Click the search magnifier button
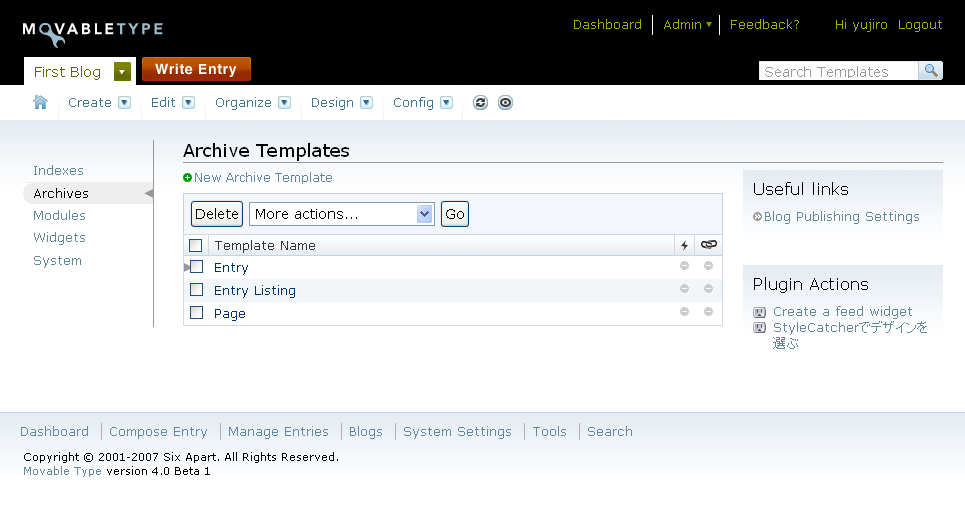 (931, 70)
